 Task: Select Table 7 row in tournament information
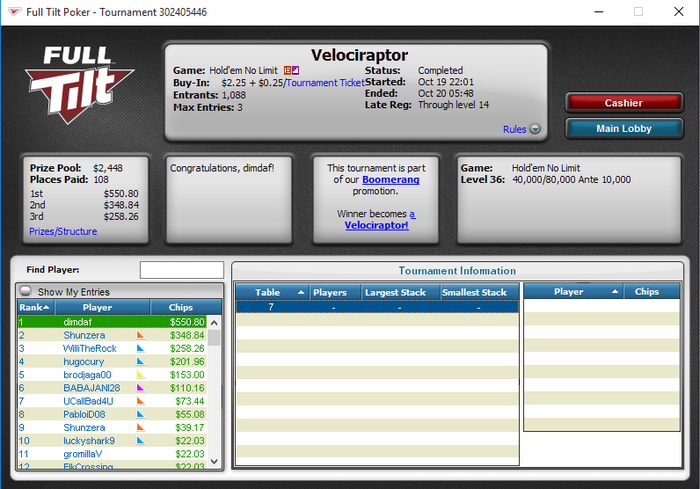pyautogui.click(x=377, y=307)
